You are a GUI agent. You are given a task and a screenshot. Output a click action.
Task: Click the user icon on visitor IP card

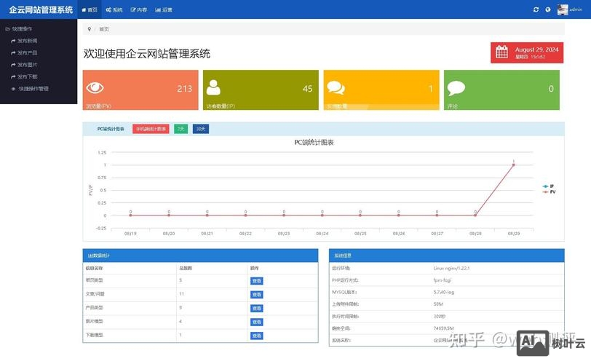(x=213, y=87)
